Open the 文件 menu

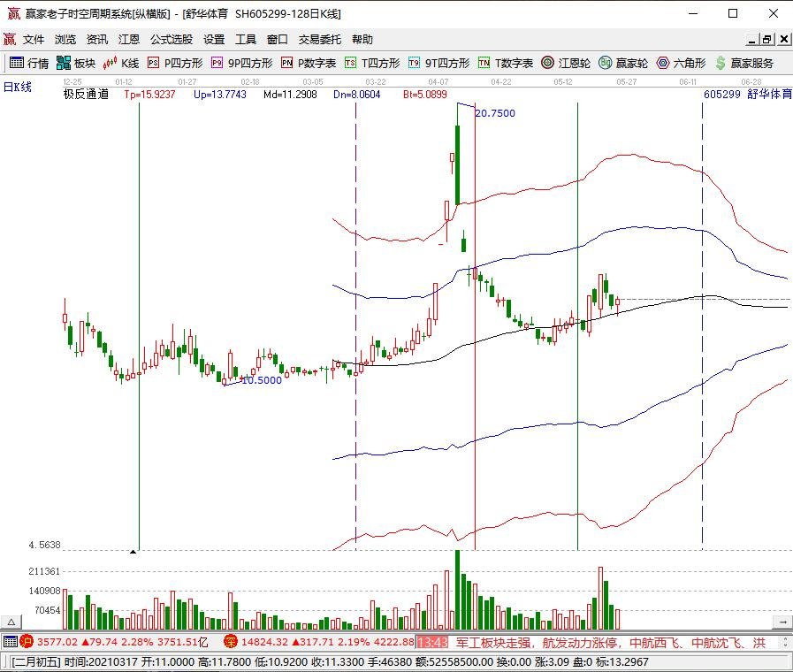pos(34,40)
